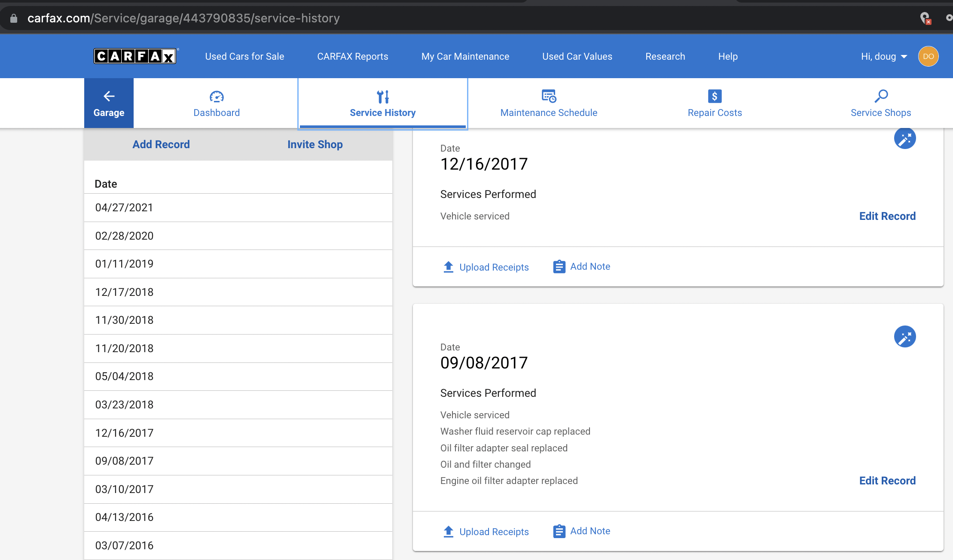Screen dimensions: 953x560
Task: Click the Dashboard speedometer icon
Action: click(x=217, y=97)
